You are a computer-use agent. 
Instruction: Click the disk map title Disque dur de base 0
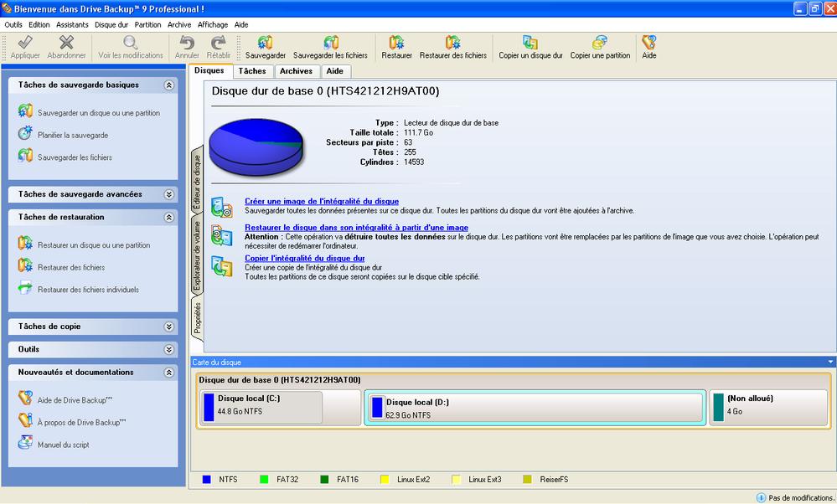pyautogui.click(x=280, y=380)
